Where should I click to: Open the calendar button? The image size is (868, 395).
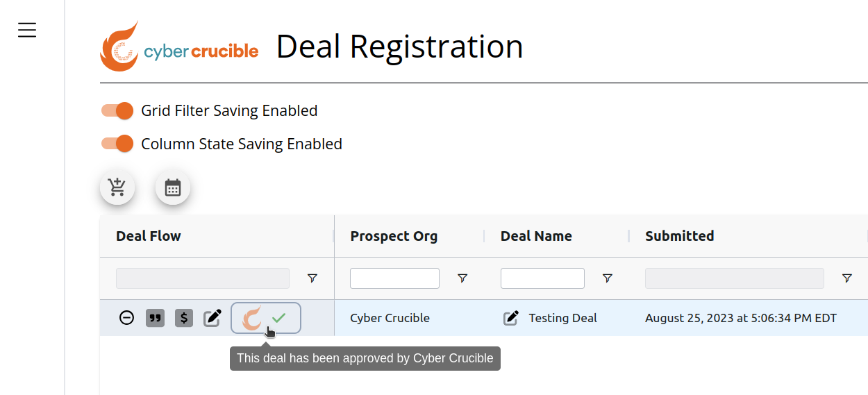point(173,187)
